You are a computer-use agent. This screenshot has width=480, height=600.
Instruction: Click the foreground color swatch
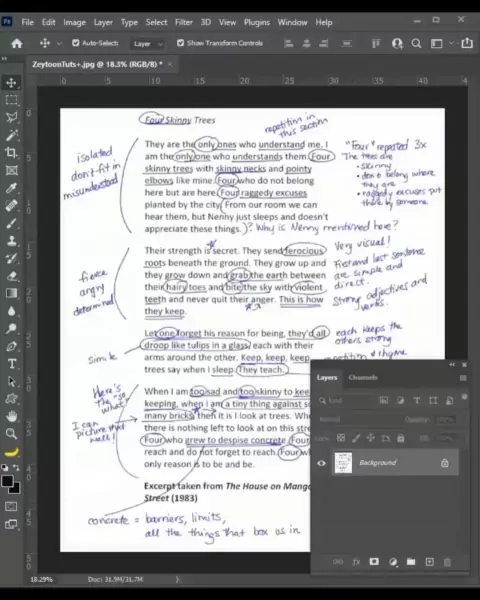[x=7, y=481]
